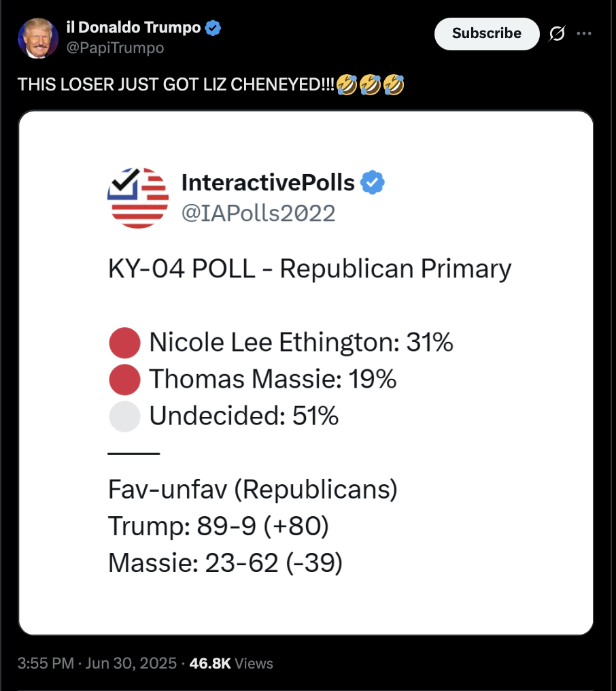Open the three-dot more options menu
616x691 pixels.
(x=584, y=33)
